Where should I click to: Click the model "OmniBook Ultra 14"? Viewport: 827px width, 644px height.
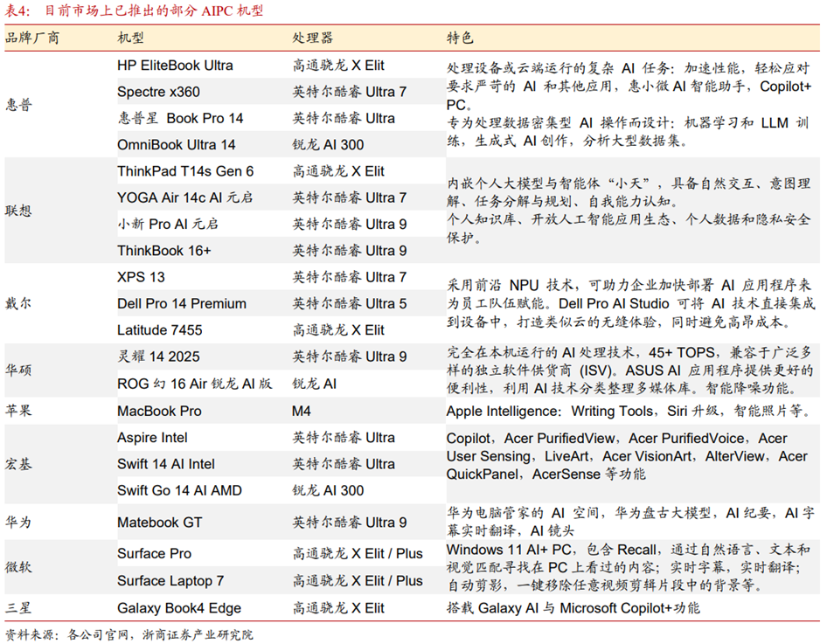click(177, 144)
